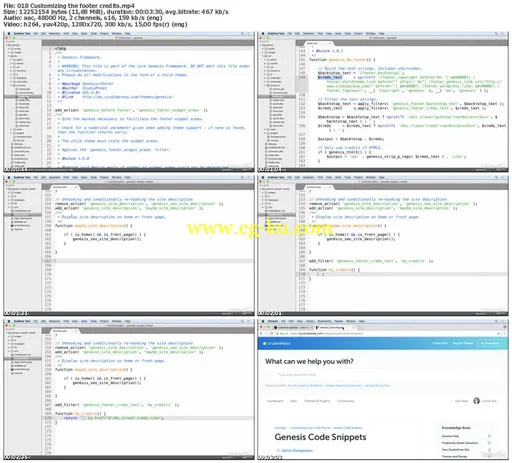
Task: Switch to the first Chrome tab
Action: [x=293, y=328]
